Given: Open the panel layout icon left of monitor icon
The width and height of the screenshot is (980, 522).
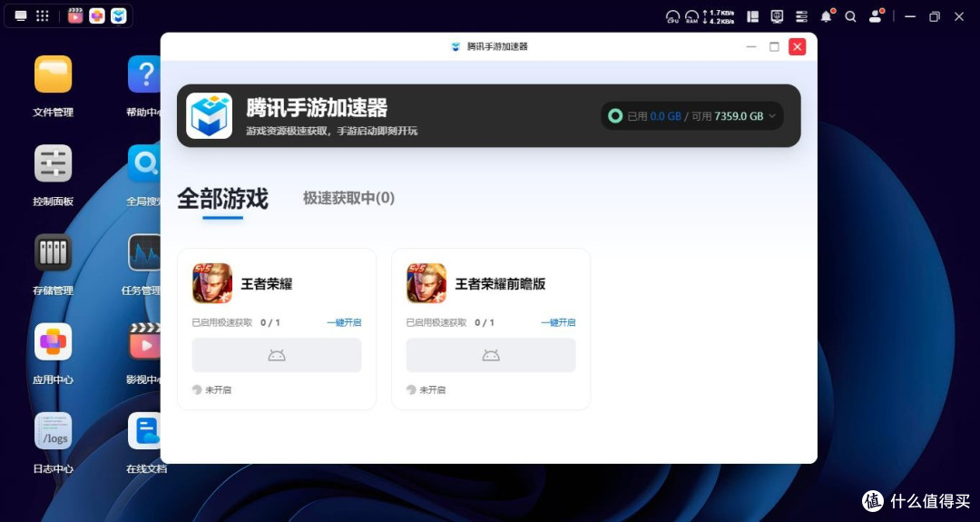Looking at the screenshot, I should tap(753, 17).
